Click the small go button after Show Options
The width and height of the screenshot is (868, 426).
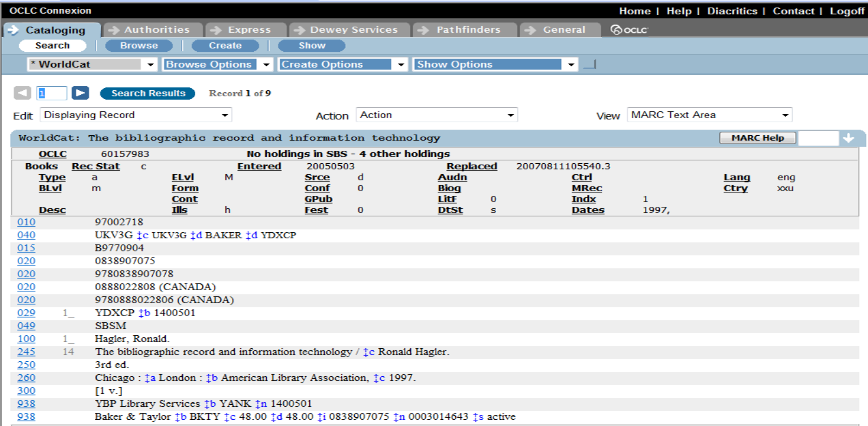[589, 65]
